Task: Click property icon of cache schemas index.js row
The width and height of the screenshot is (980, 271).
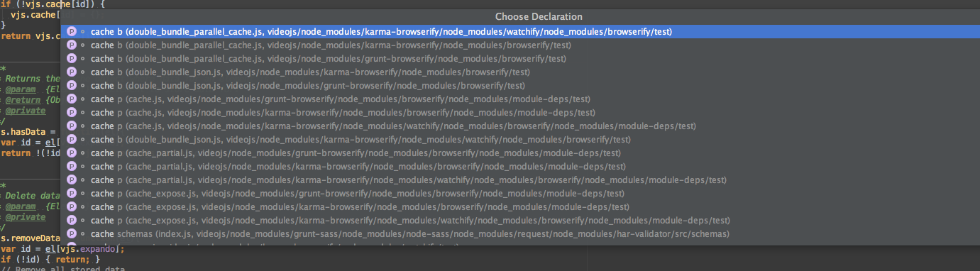Action: [x=71, y=233]
